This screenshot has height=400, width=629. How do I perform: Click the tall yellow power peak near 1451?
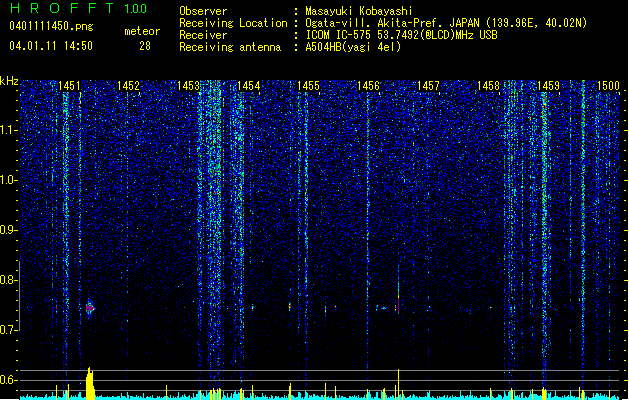pyautogui.click(x=90, y=383)
